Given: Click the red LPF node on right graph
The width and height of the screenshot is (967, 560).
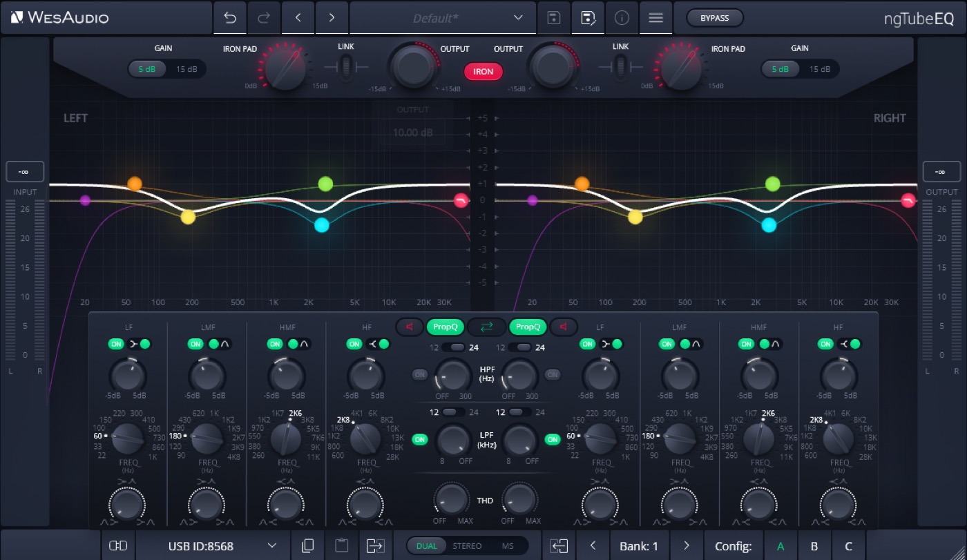Looking at the screenshot, I should pyautogui.click(x=908, y=200).
